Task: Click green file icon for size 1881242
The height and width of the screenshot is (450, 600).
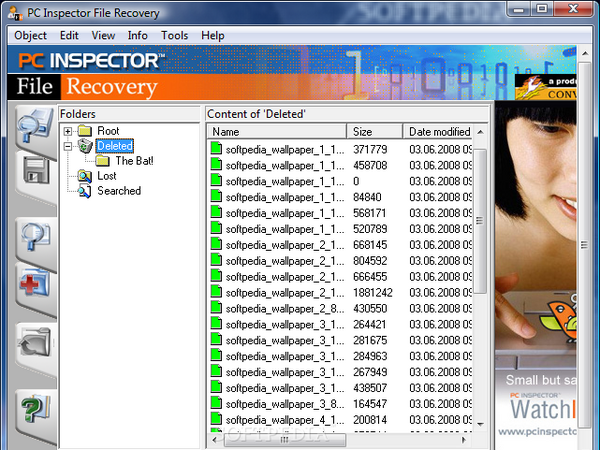Action: [216, 292]
